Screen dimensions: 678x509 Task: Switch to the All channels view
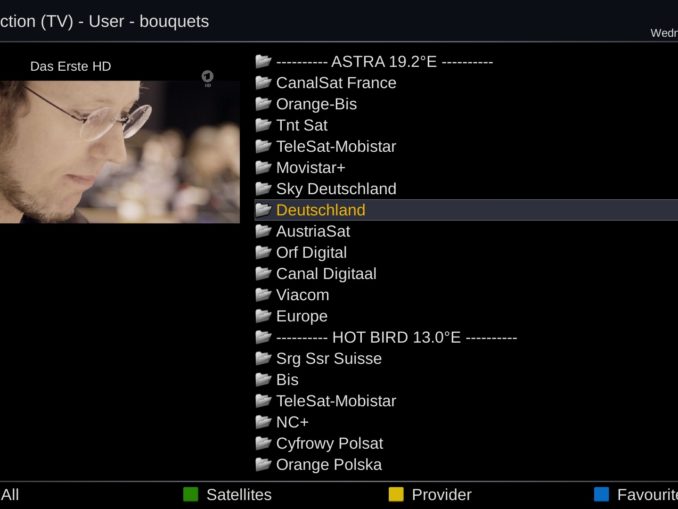point(10,494)
